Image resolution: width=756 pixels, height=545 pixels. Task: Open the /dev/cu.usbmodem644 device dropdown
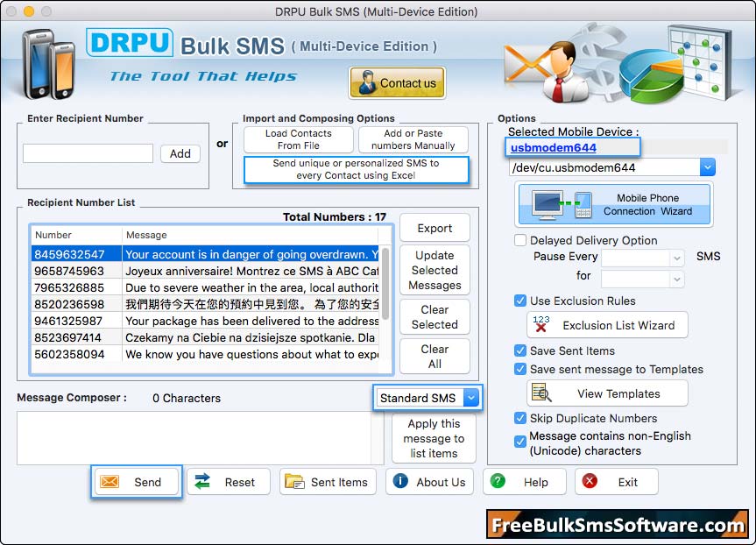coord(707,167)
